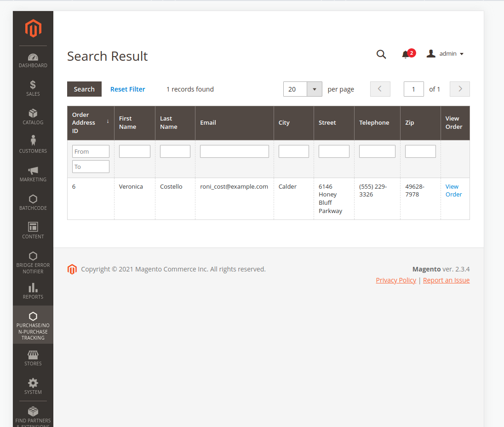Open View Order link for Veronica
Image resolution: width=504 pixels, height=427 pixels.
tap(453, 190)
